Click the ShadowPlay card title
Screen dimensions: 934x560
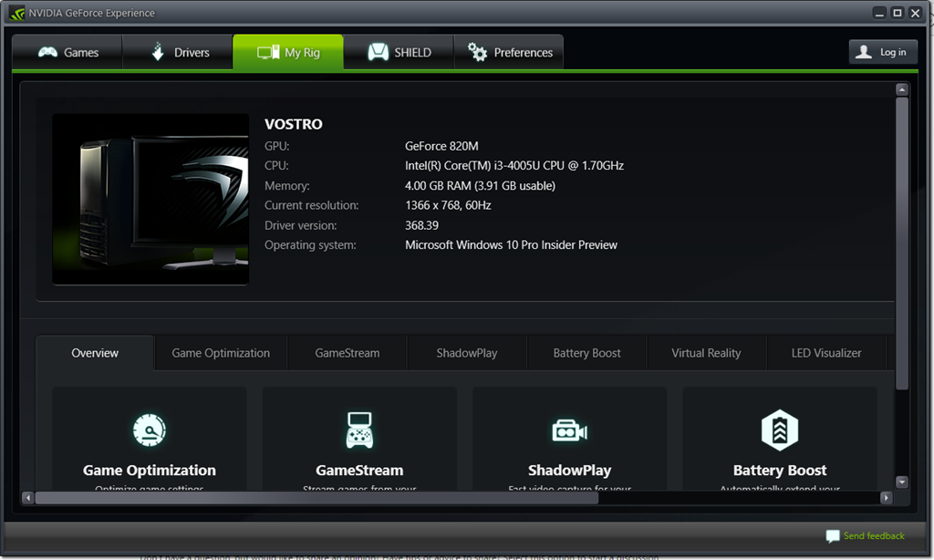click(x=569, y=470)
